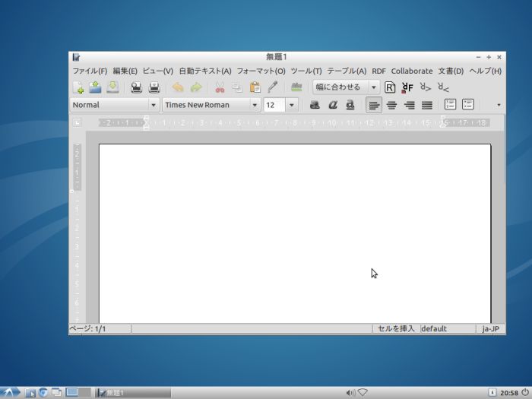This screenshot has width=532, height=399.
Task: Click the spell check icon
Action: (296, 87)
